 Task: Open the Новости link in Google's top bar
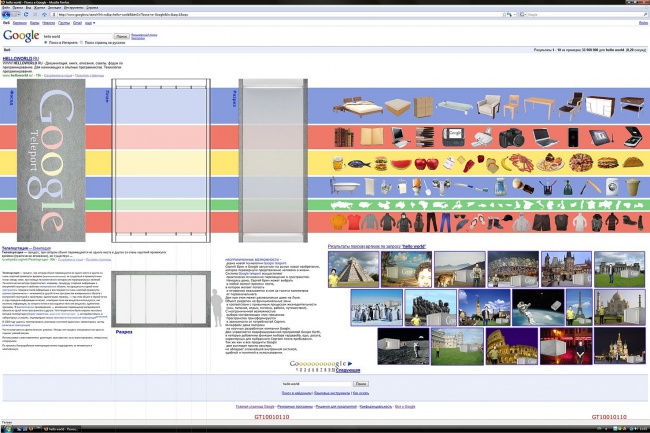pos(49,23)
